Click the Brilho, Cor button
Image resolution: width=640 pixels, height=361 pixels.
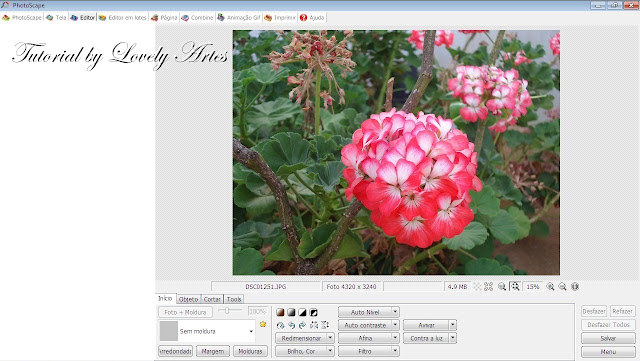coord(301,351)
